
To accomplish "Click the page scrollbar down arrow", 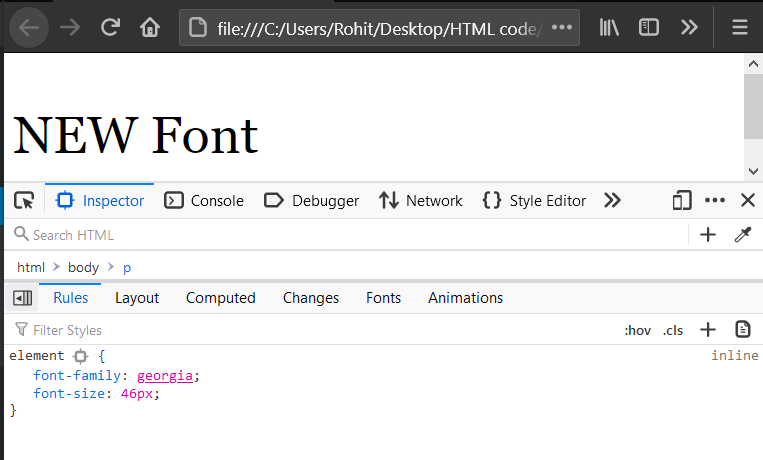I will coord(753,171).
